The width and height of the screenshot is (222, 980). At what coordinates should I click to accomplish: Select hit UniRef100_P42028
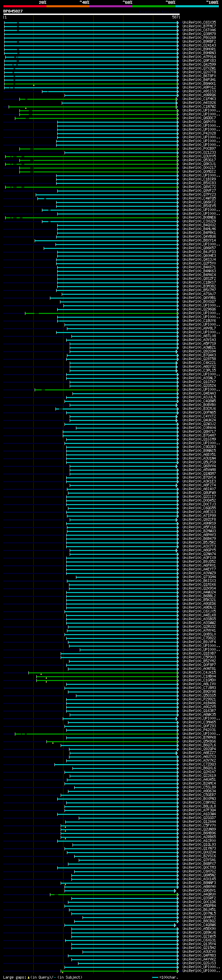click(x=199, y=133)
